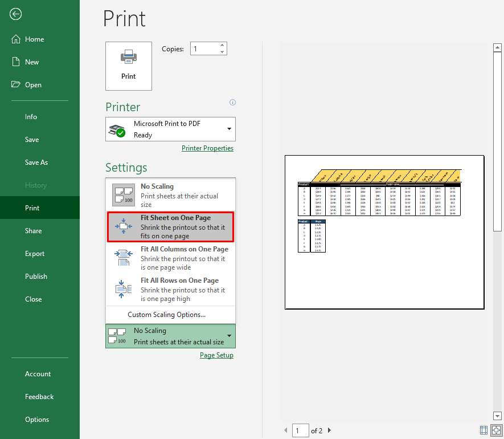Select the Fit Sheet on One Page option
504x439 pixels.
pyautogui.click(x=170, y=226)
